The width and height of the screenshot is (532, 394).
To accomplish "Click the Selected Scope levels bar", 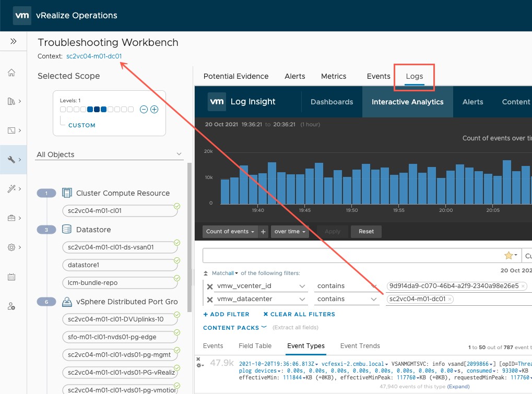I will [97, 110].
